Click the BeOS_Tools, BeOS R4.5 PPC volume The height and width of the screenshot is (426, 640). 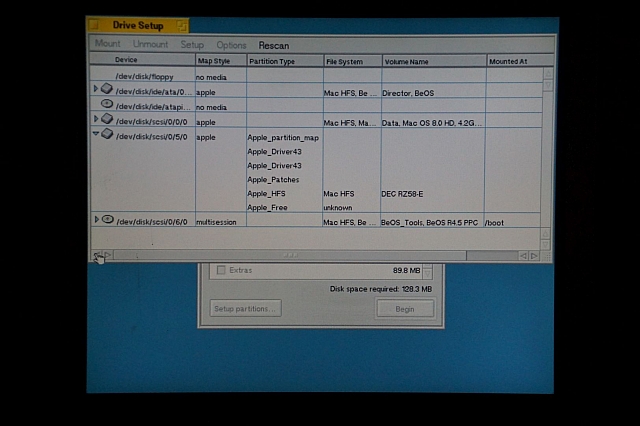click(x=429, y=222)
